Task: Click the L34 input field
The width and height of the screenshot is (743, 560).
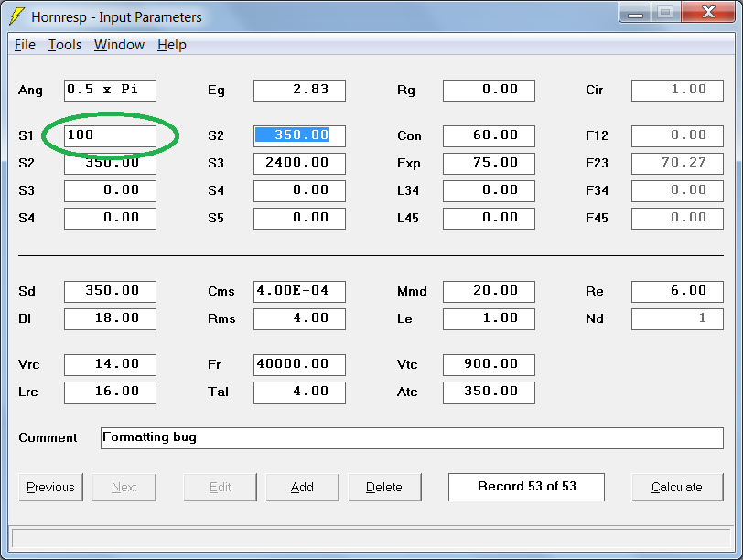Action: [x=489, y=191]
